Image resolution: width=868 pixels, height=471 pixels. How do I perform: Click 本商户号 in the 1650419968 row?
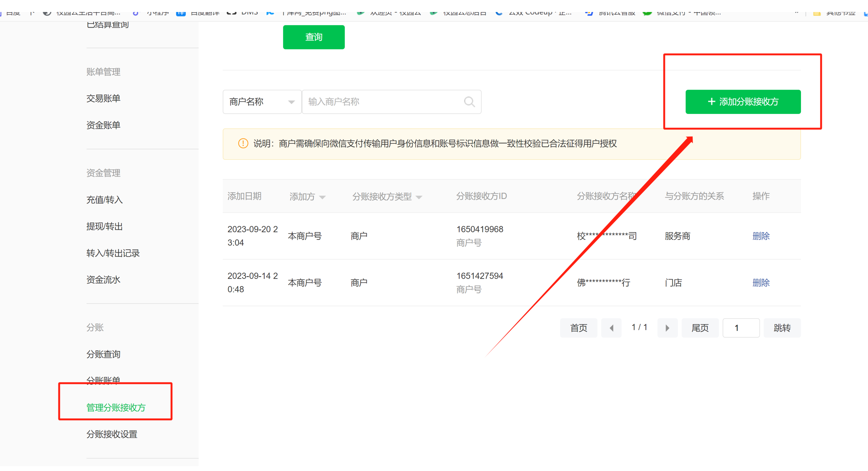coord(305,236)
